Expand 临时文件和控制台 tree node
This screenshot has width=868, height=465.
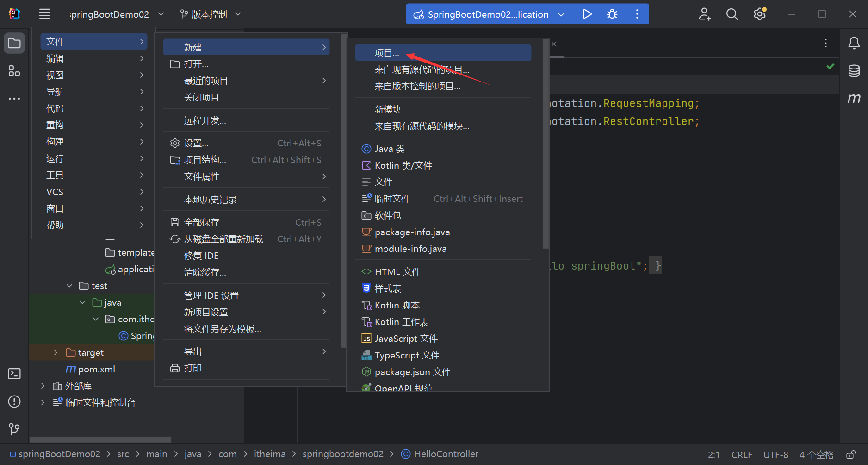(43, 402)
